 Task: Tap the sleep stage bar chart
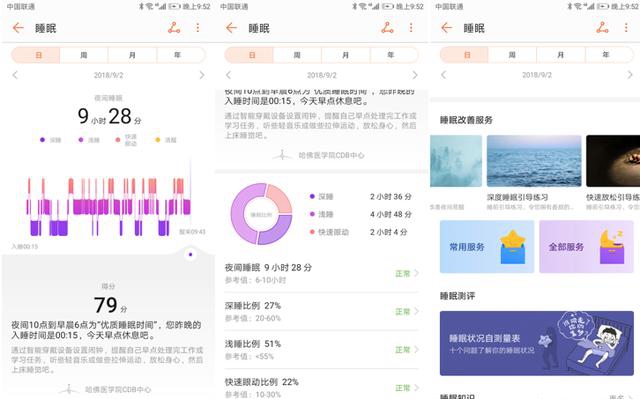(109, 206)
